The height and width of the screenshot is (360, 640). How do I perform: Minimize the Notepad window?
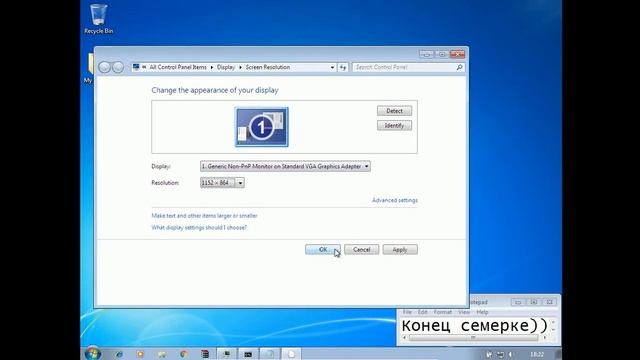tap(518, 302)
